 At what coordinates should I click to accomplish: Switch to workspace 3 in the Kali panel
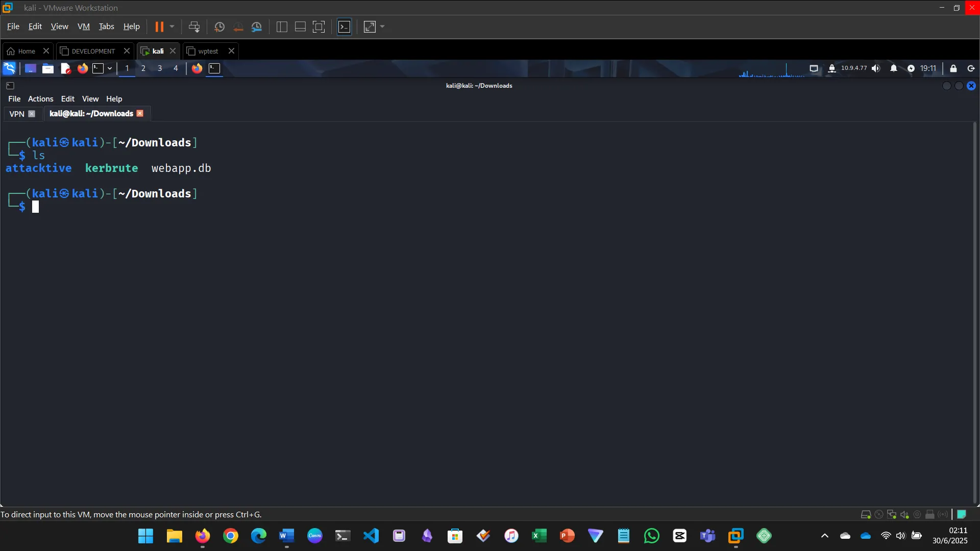click(159, 68)
